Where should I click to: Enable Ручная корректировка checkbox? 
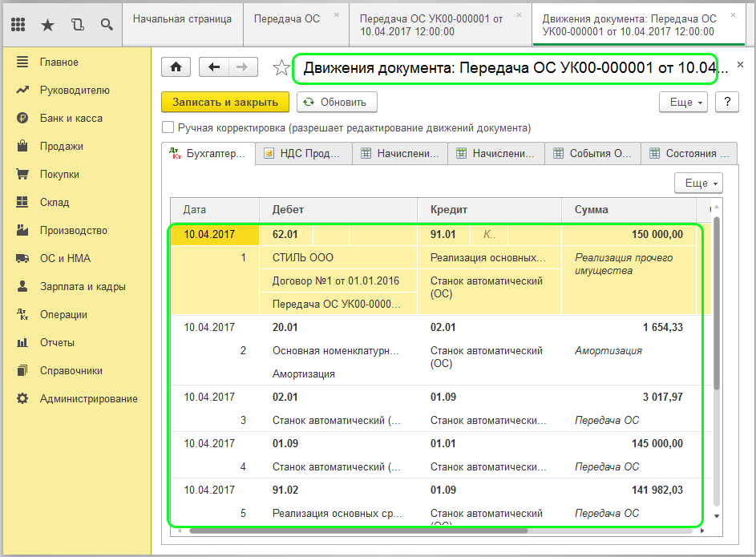coord(168,127)
